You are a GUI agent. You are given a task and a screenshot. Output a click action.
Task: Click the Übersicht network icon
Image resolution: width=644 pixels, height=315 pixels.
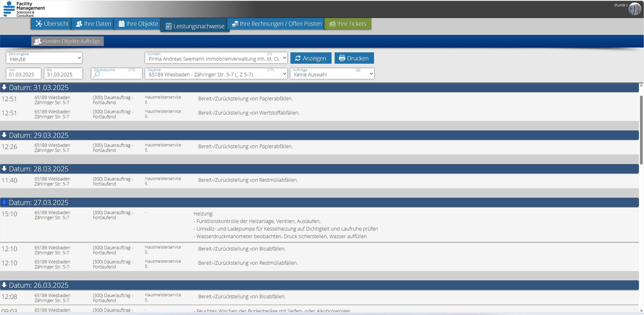pos(39,24)
